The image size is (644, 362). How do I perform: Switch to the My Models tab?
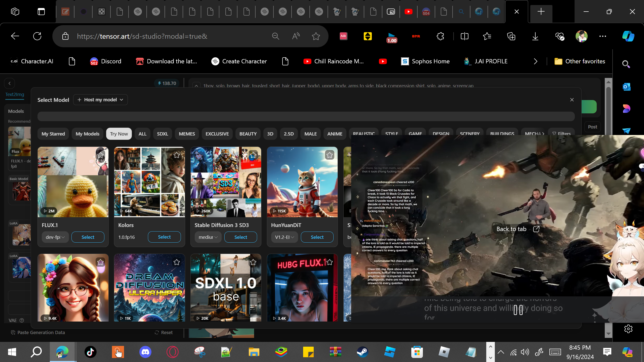[x=88, y=134]
